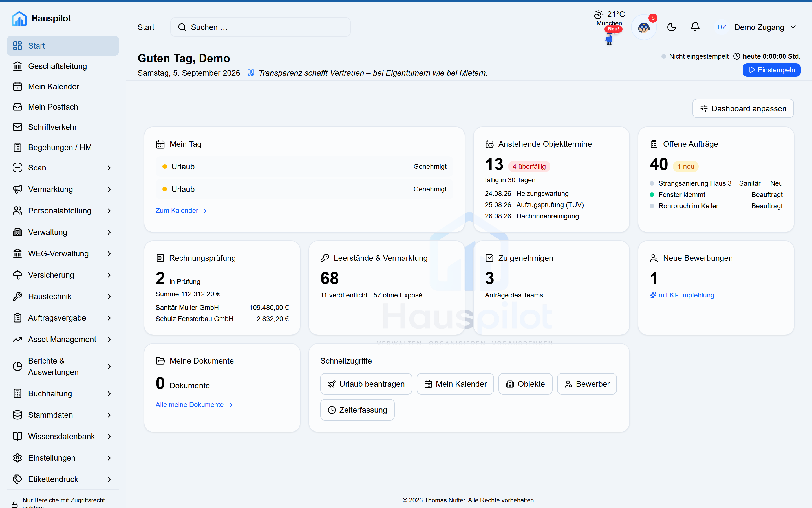Click the Asset Management trend icon
Image resolution: width=812 pixels, height=508 pixels.
(17, 339)
